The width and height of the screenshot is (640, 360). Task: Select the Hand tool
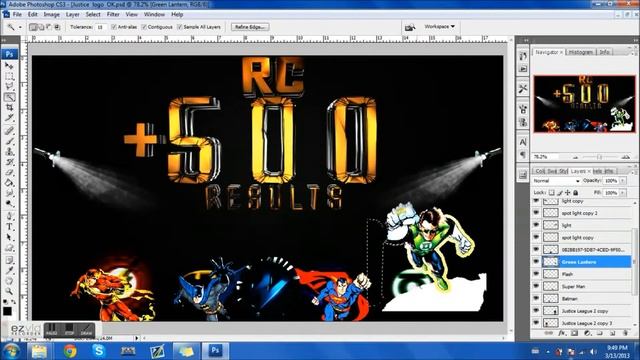pyautogui.click(x=9, y=281)
